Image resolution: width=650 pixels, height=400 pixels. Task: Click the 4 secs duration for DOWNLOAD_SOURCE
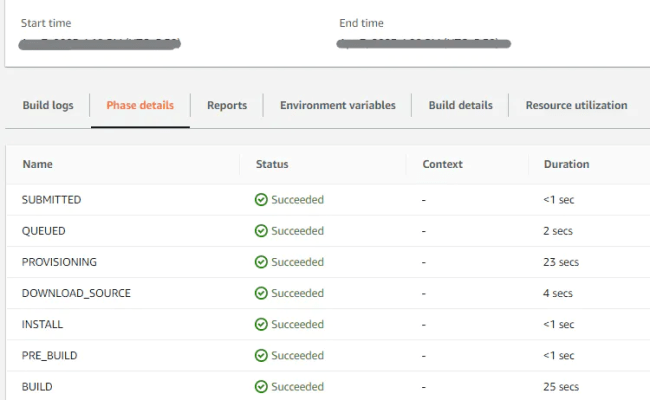coord(558,293)
